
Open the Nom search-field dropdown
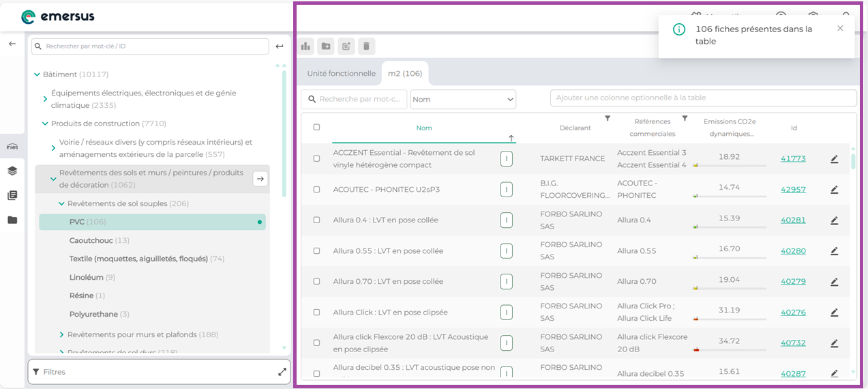pos(463,99)
